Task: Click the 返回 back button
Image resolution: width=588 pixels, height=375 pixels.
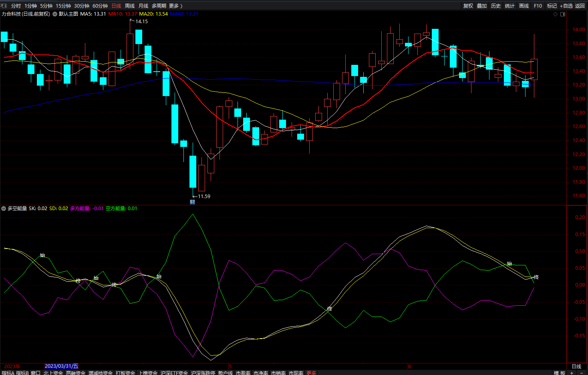Action: pyautogui.click(x=580, y=6)
